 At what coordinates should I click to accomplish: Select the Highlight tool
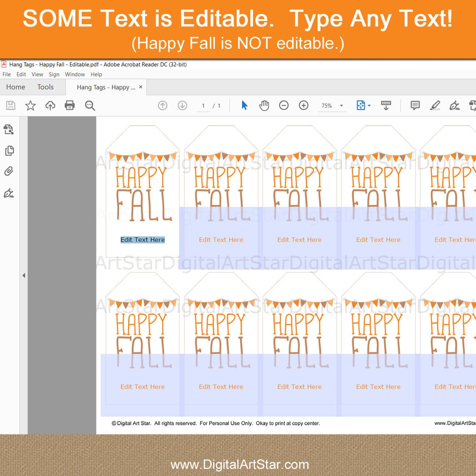click(434, 105)
